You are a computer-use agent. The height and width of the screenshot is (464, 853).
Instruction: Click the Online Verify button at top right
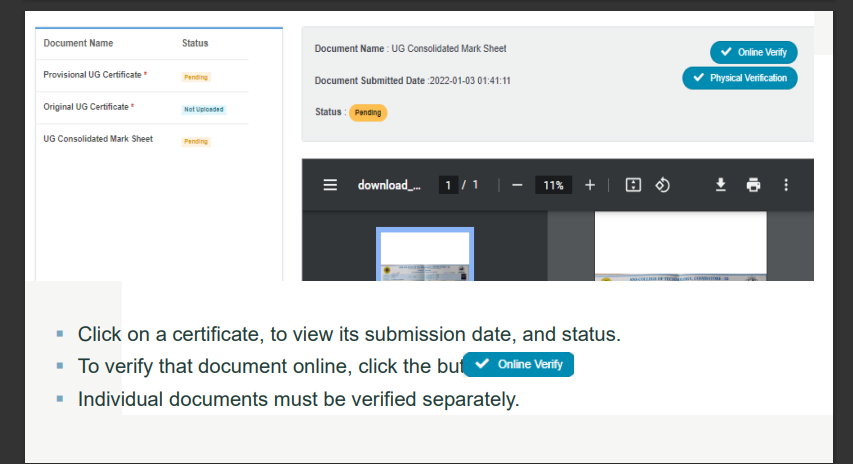point(754,52)
